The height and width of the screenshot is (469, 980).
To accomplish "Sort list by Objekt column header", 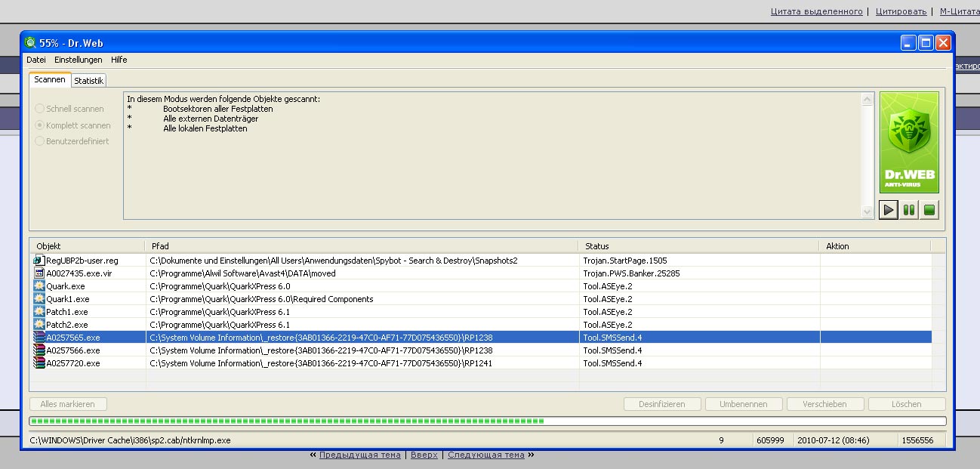I will click(x=87, y=246).
